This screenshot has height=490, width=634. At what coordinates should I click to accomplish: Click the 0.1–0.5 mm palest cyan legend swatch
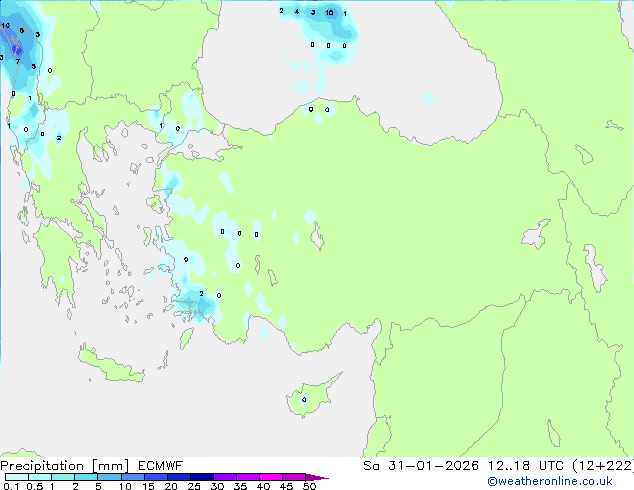[17, 477]
